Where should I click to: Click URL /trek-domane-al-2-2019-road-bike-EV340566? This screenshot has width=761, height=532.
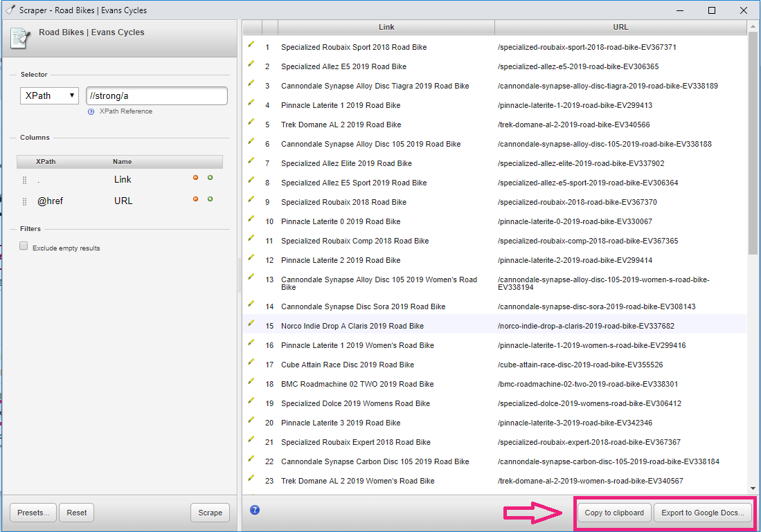coord(573,125)
